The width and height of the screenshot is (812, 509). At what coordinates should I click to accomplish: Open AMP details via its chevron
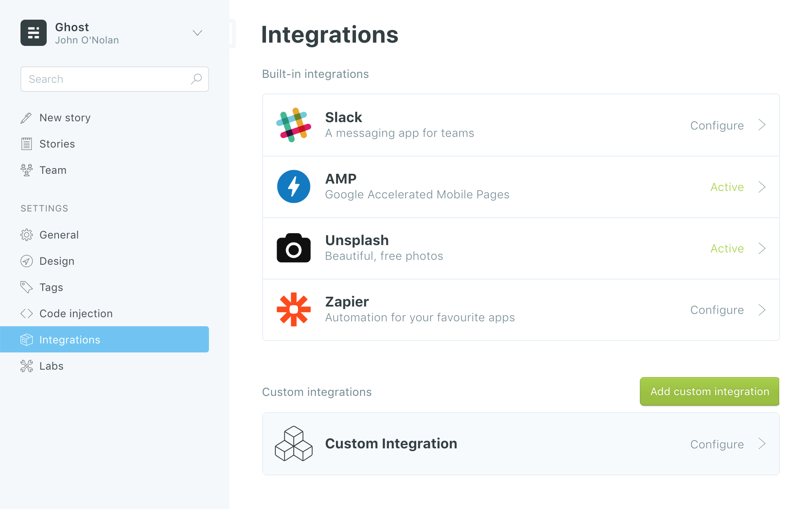click(x=762, y=187)
